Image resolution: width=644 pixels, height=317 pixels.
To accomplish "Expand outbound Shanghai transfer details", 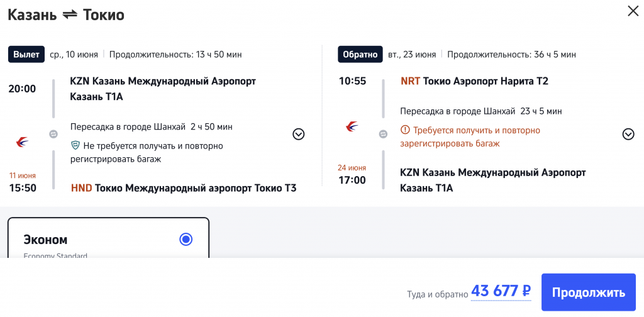I will (x=299, y=134).
